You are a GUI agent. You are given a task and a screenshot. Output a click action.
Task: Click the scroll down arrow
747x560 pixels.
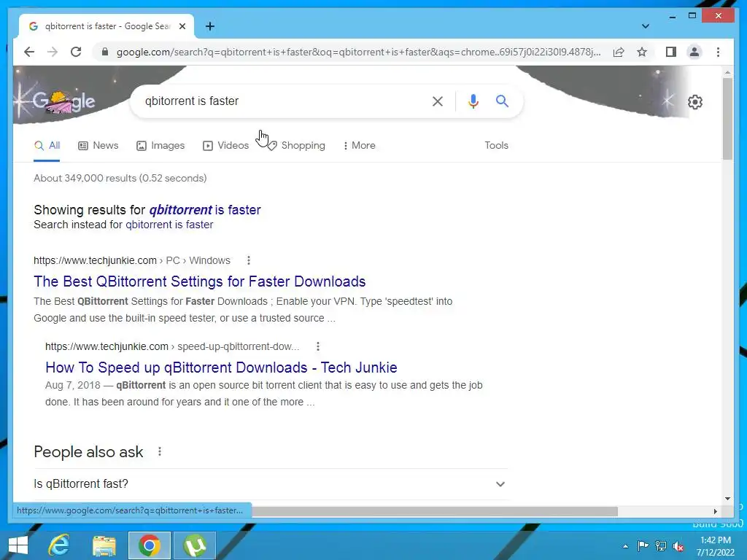[x=727, y=499]
